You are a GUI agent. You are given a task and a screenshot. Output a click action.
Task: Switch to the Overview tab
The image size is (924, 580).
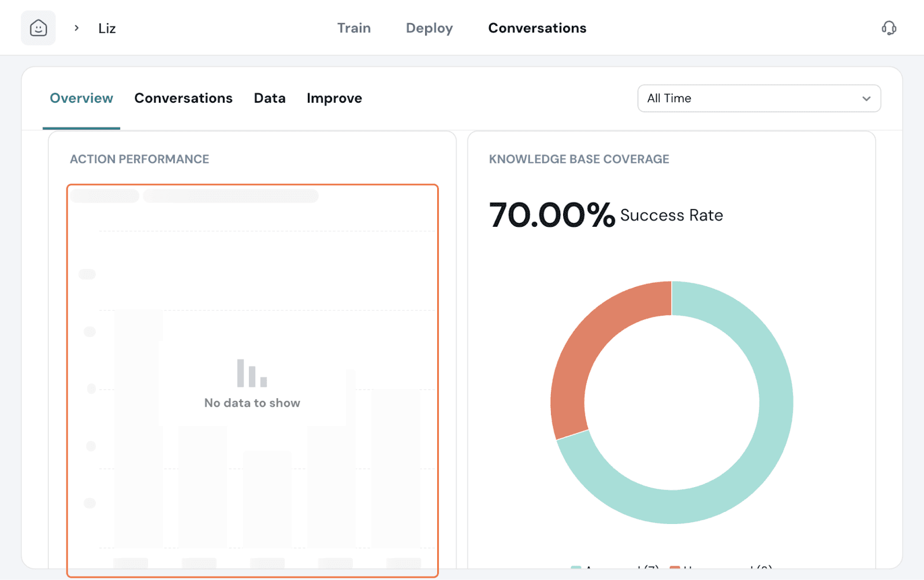pos(81,98)
